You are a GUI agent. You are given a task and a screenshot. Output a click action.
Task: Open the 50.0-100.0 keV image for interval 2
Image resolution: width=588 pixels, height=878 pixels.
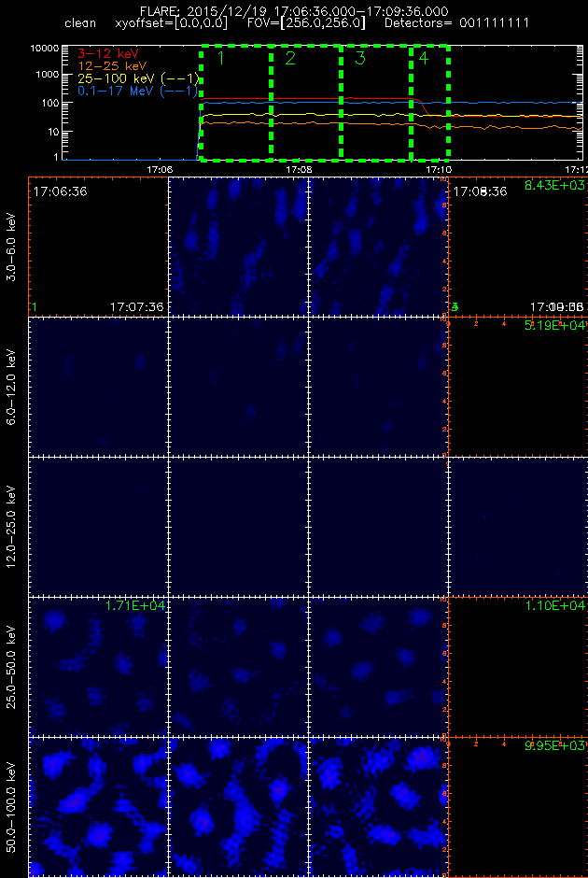point(238,807)
